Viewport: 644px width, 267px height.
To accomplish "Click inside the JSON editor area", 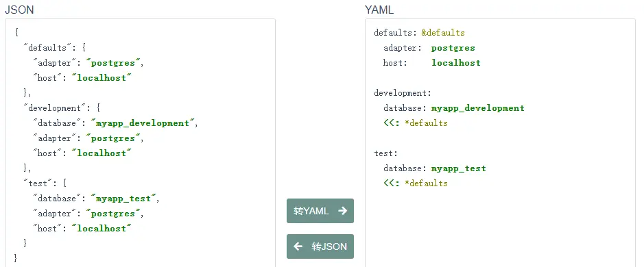I will tap(140, 142).
